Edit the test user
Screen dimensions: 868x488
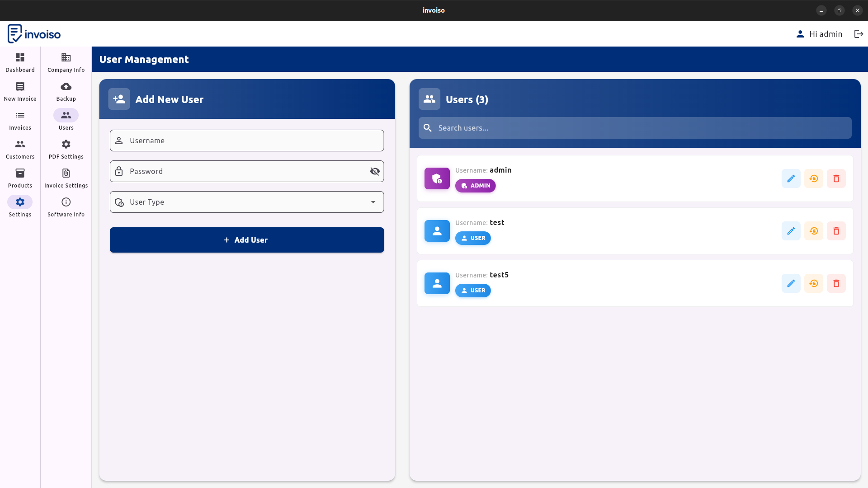click(x=791, y=231)
